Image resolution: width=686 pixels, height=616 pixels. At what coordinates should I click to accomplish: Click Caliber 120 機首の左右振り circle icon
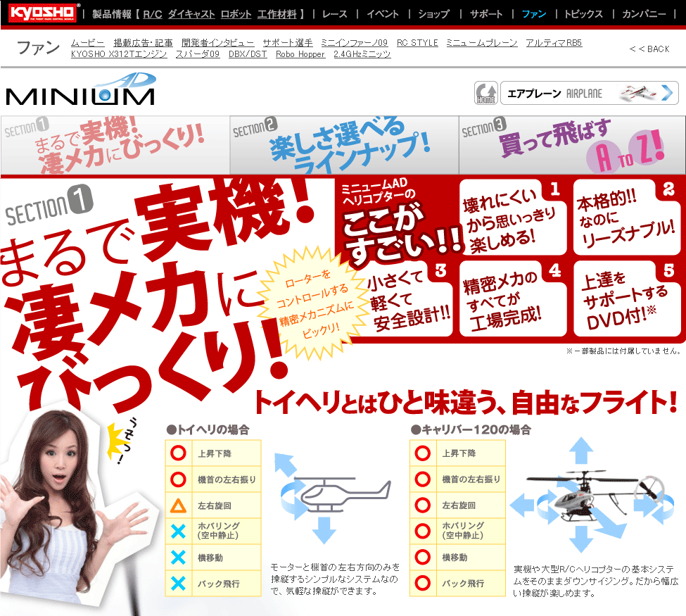pyautogui.click(x=423, y=479)
